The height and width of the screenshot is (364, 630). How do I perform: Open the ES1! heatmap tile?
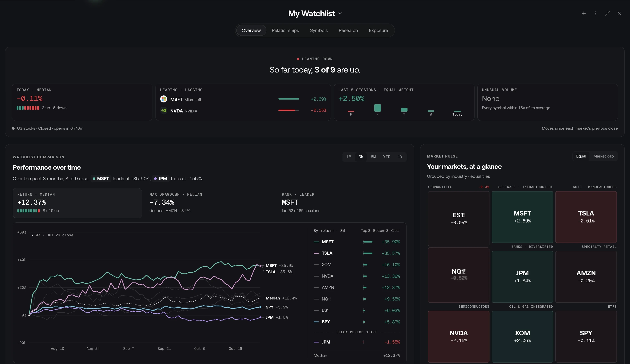[459, 219]
